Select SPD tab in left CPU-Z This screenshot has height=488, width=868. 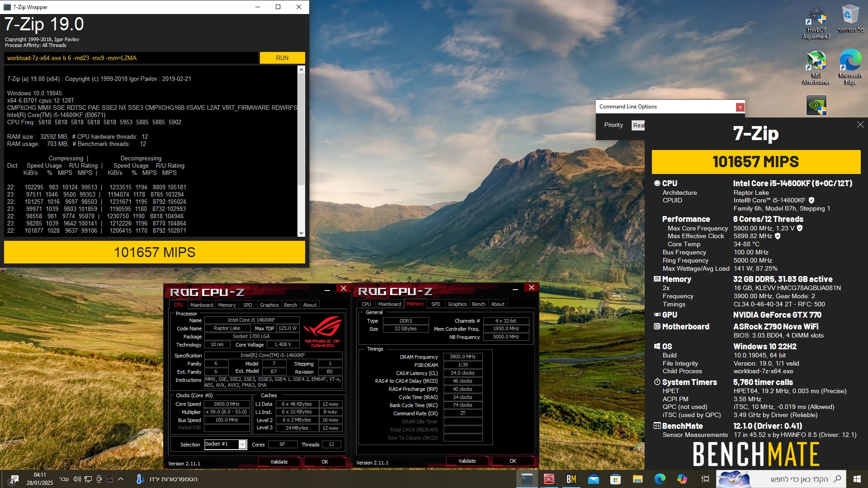[x=248, y=305]
